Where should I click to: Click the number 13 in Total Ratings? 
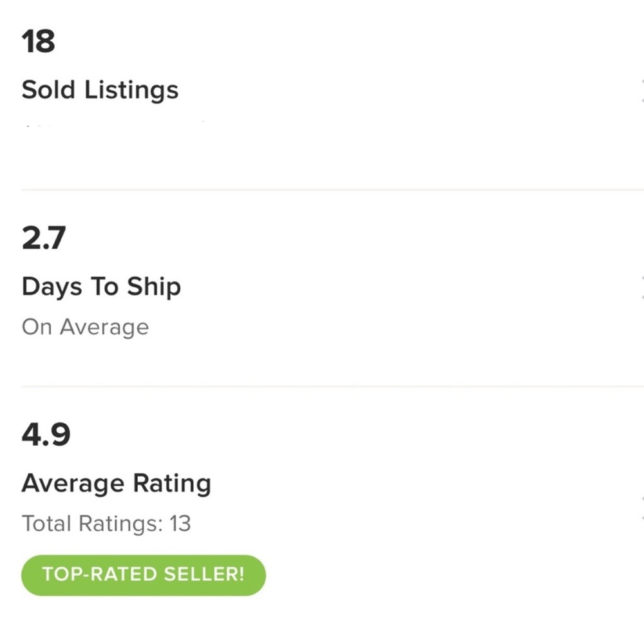(x=180, y=523)
